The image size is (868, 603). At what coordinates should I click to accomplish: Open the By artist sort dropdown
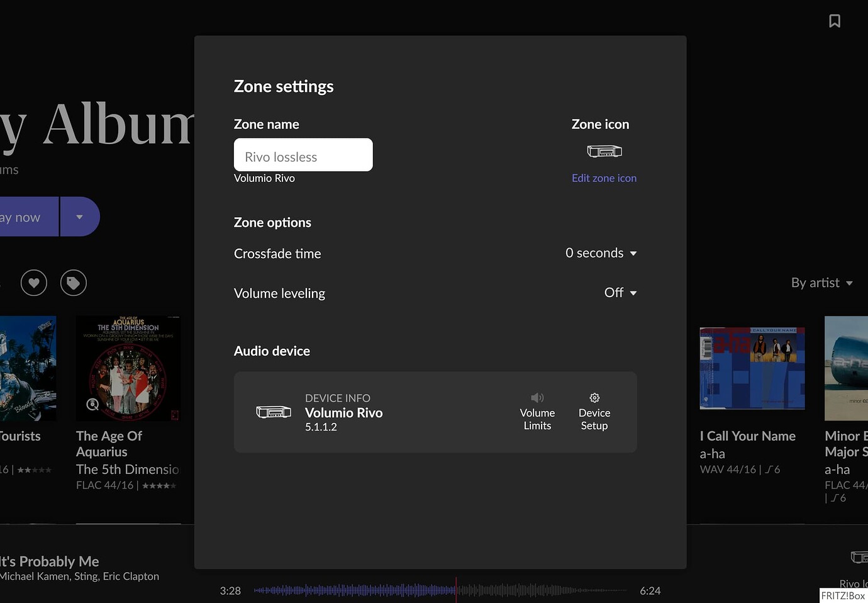coord(822,283)
